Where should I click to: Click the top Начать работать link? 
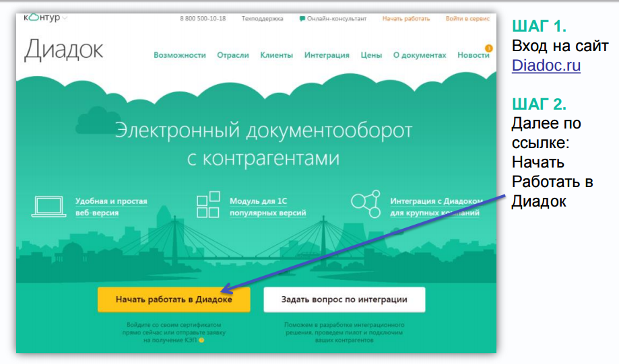point(406,19)
